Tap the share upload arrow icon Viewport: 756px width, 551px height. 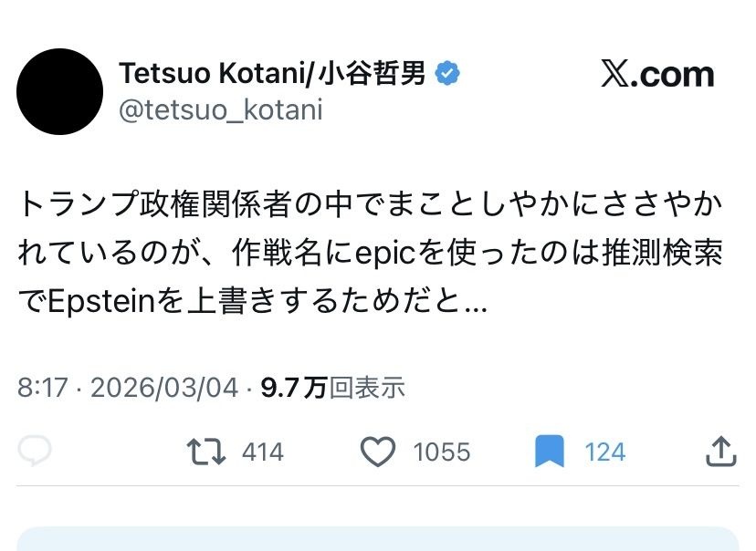click(x=720, y=451)
